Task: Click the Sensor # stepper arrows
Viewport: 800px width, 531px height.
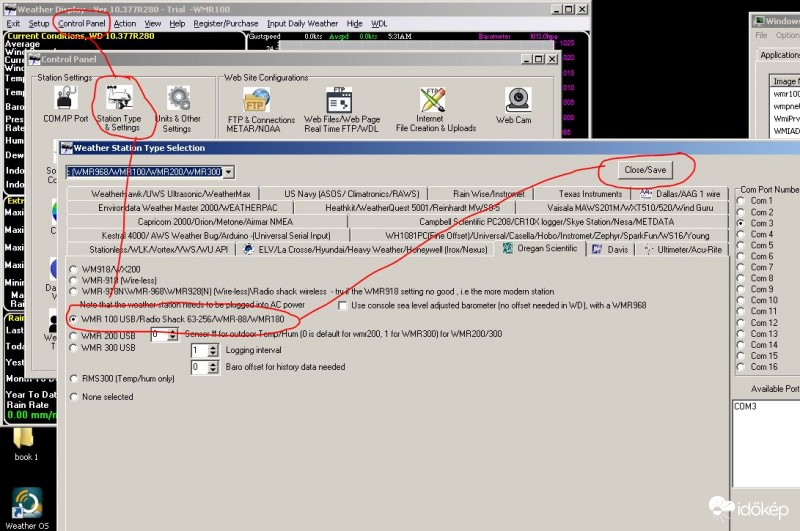Action: pos(173,335)
